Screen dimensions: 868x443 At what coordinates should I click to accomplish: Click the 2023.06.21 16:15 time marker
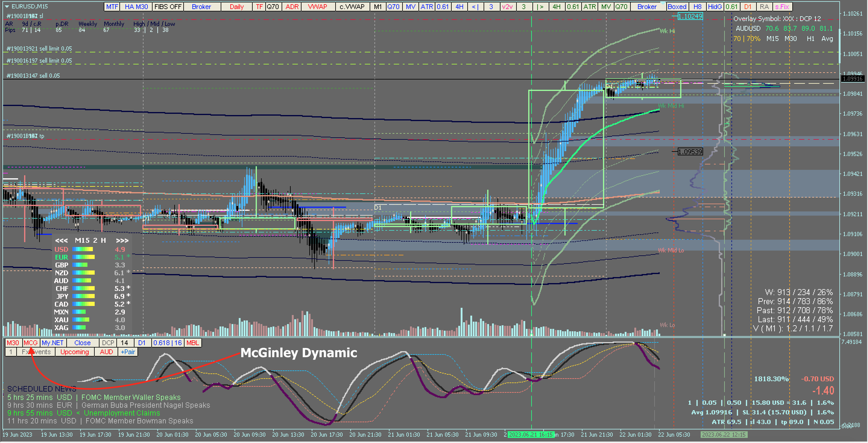[x=530, y=435]
